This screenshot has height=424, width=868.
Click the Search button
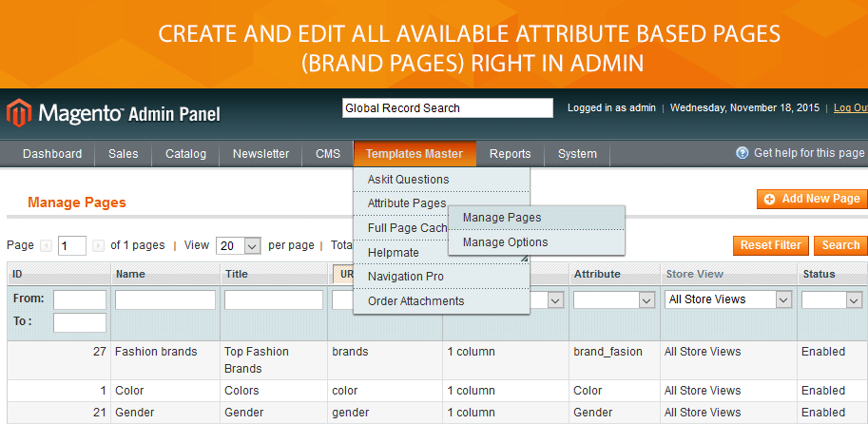point(840,245)
